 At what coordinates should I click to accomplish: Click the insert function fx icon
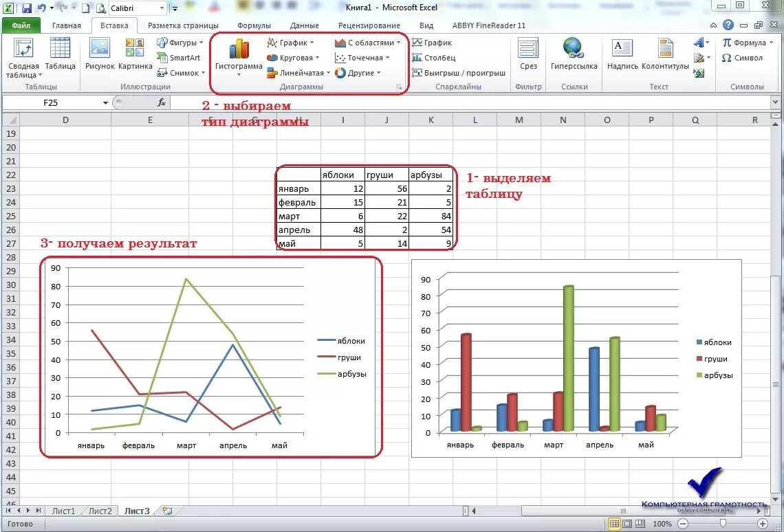[x=162, y=102]
